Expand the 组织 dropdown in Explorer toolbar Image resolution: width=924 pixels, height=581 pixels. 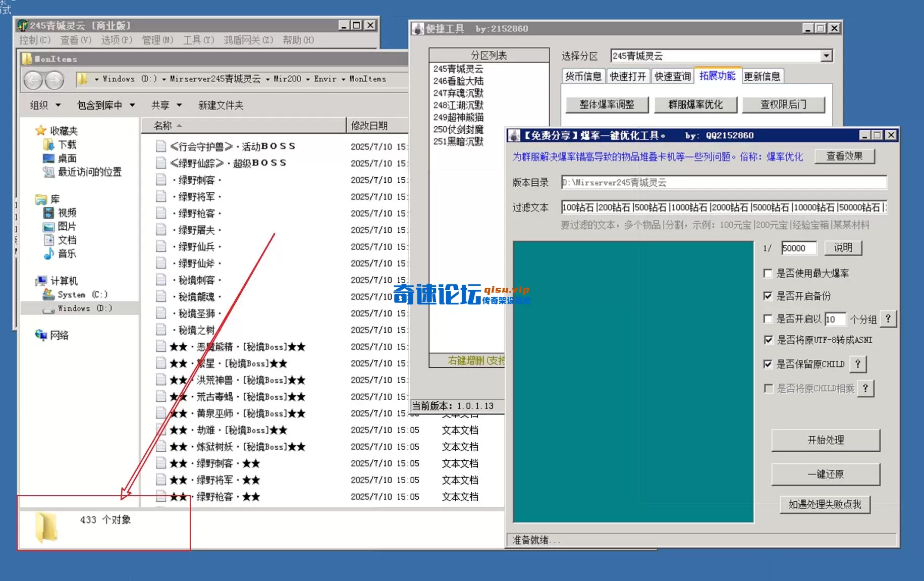pos(44,105)
